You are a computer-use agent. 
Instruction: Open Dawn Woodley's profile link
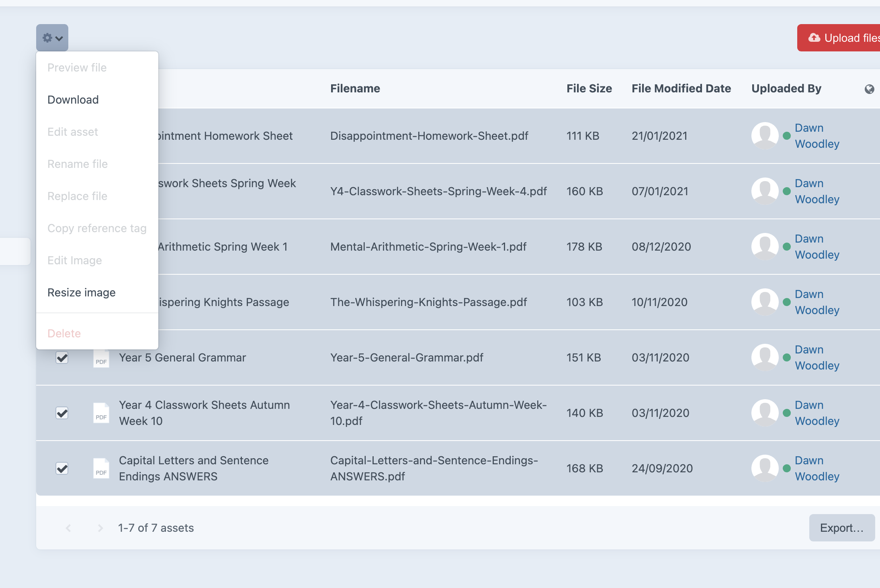pyautogui.click(x=817, y=136)
